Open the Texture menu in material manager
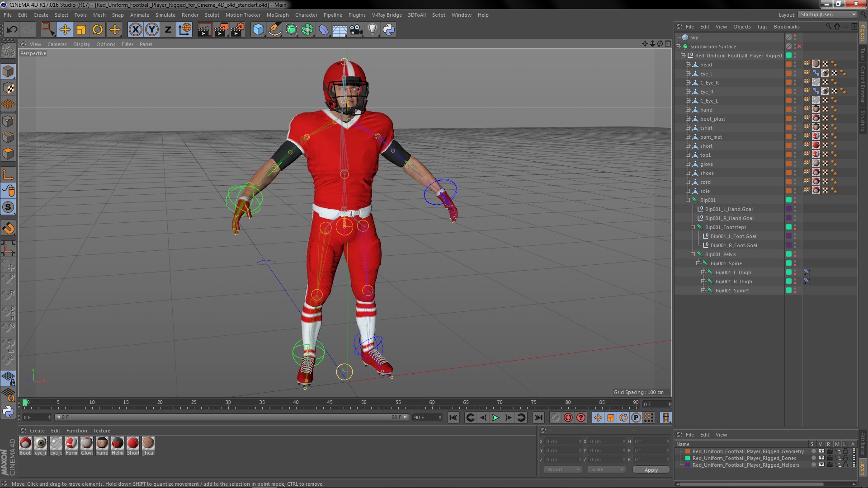This screenshot has width=868, height=488. 101,431
